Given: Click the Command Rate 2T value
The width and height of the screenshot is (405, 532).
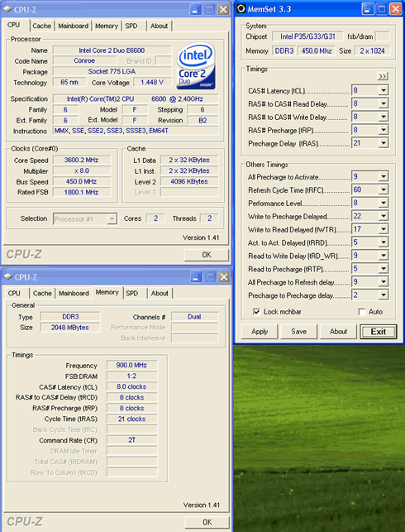Looking at the screenshot, I should pos(132,440).
